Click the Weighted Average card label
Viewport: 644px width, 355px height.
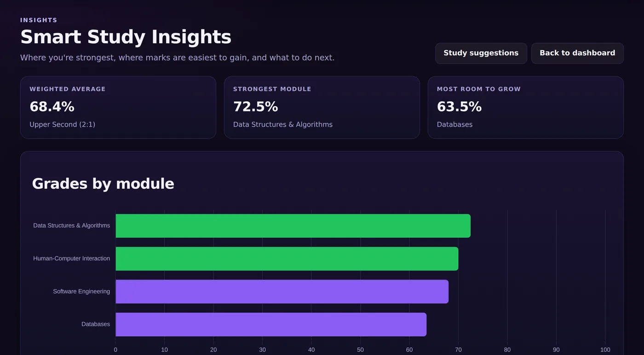(68, 89)
